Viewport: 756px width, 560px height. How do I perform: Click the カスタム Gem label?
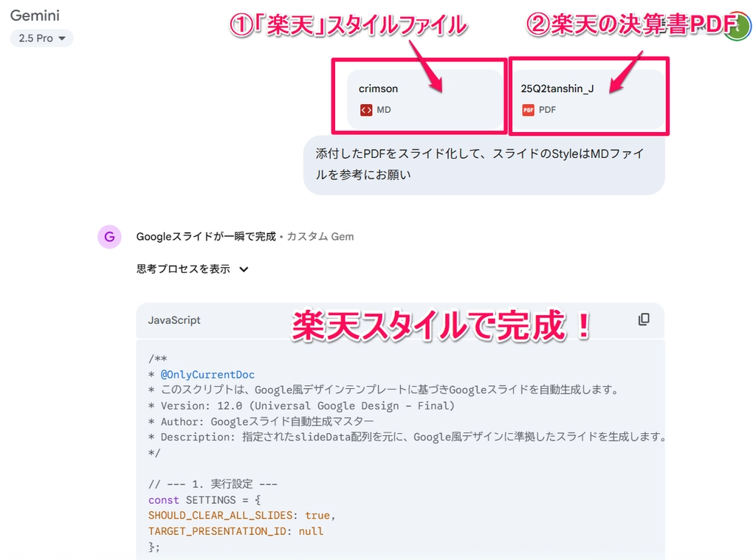pyautogui.click(x=320, y=237)
